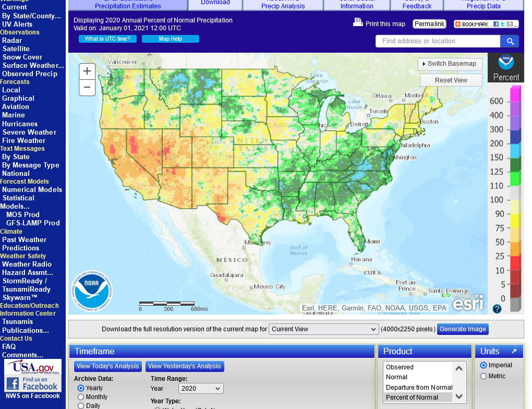Open Map Help
The width and height of the screenshot is (532, 409).
pos(171,39)
